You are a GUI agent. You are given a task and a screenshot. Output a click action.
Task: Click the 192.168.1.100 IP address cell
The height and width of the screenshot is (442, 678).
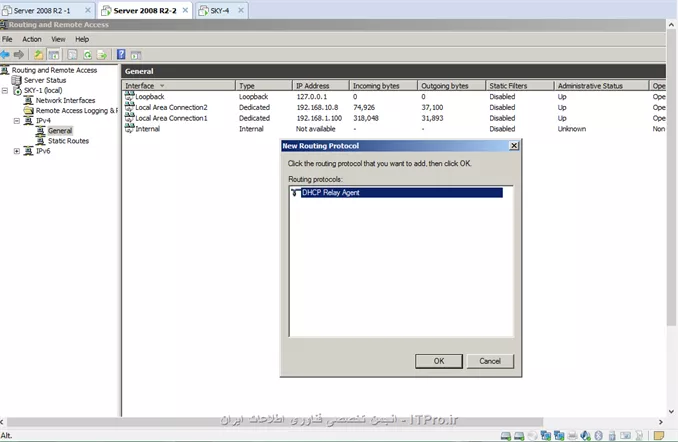319,118
